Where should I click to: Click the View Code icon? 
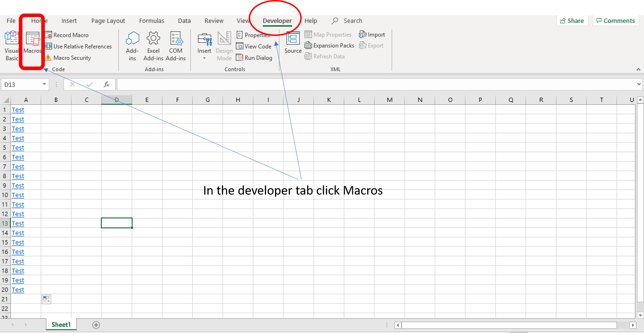[x=240, y=46]
